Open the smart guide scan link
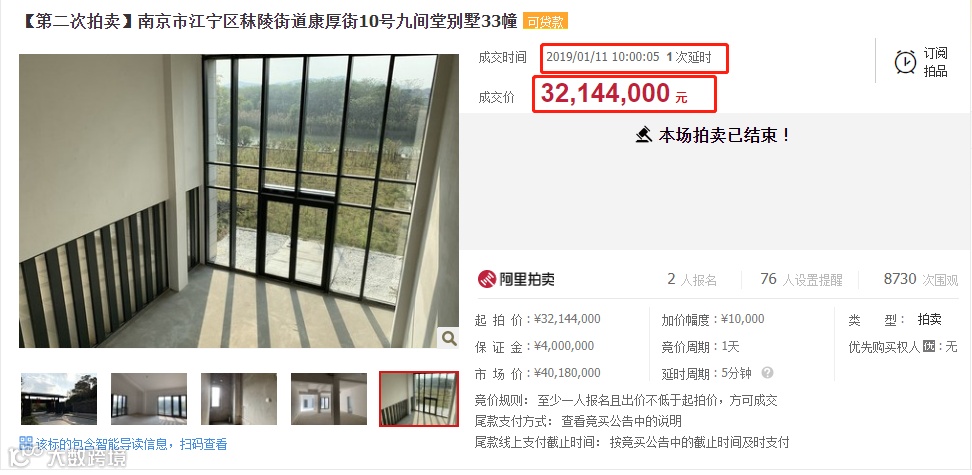 131,444
